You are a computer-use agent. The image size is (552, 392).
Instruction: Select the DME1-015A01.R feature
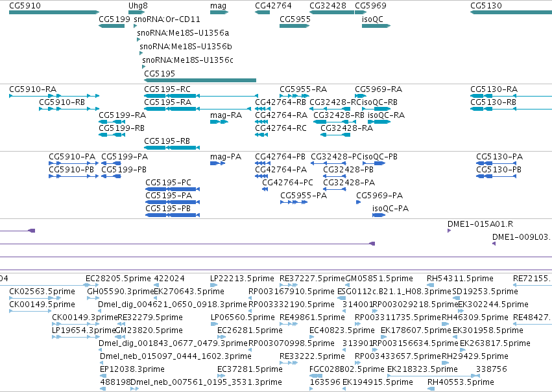(450, 231)
